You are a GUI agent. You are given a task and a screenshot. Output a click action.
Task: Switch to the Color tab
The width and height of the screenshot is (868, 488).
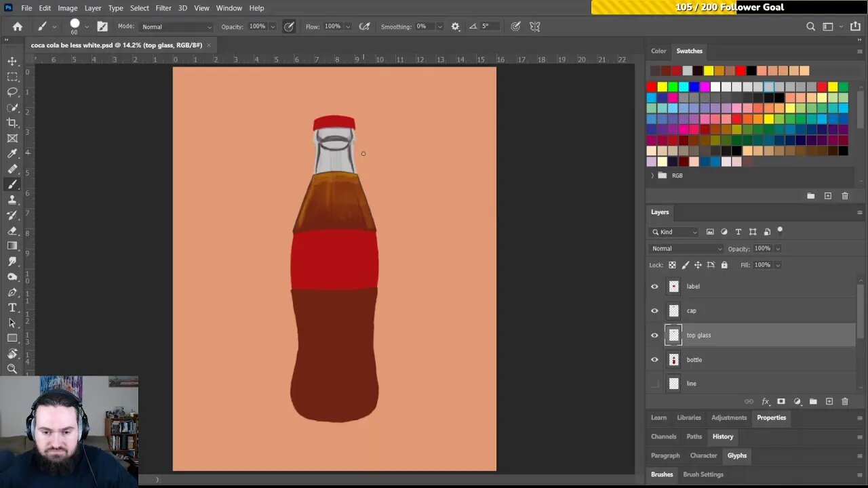point(658,51)
